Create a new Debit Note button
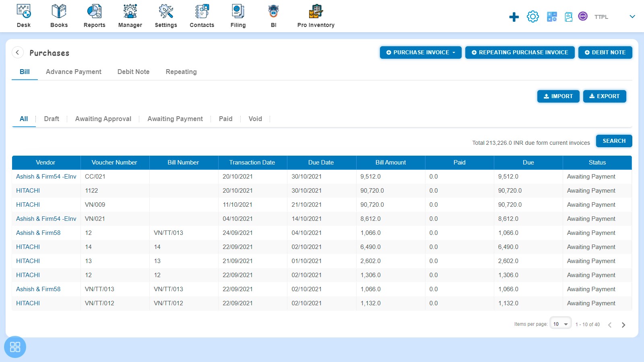644x362 pixels. tap(605, 52)
